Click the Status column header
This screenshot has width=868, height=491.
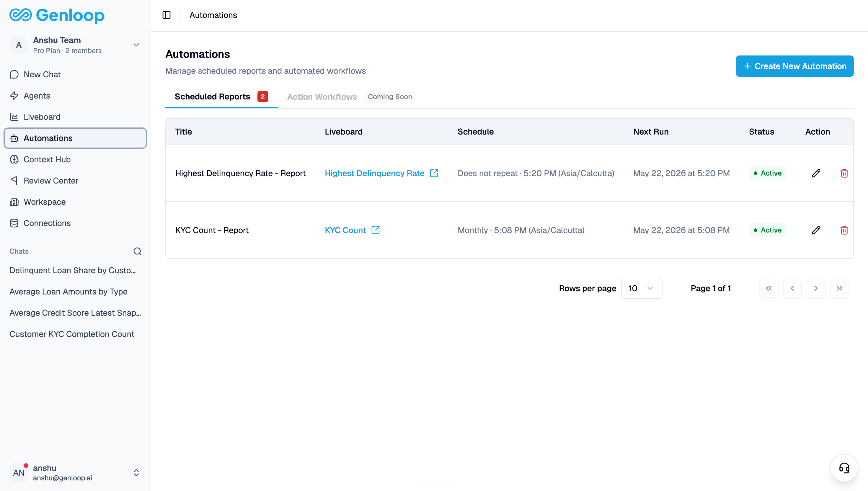click(761, 132)
